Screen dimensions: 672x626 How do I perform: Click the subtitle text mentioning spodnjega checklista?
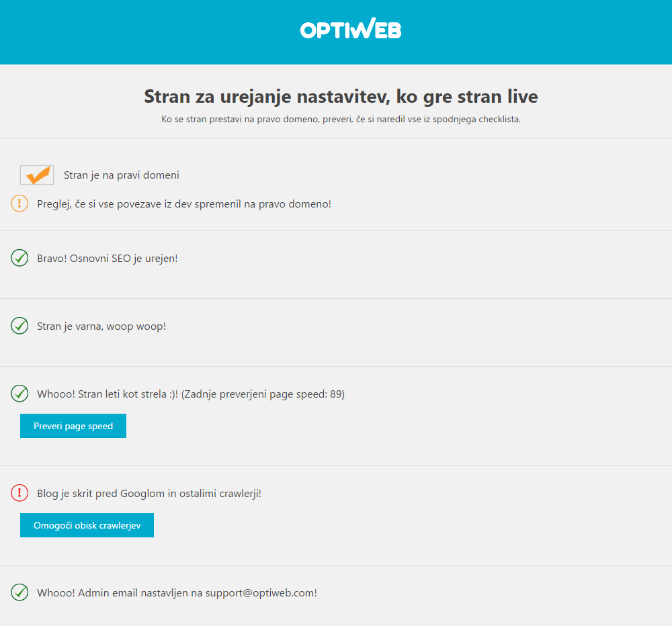[341, 120]
